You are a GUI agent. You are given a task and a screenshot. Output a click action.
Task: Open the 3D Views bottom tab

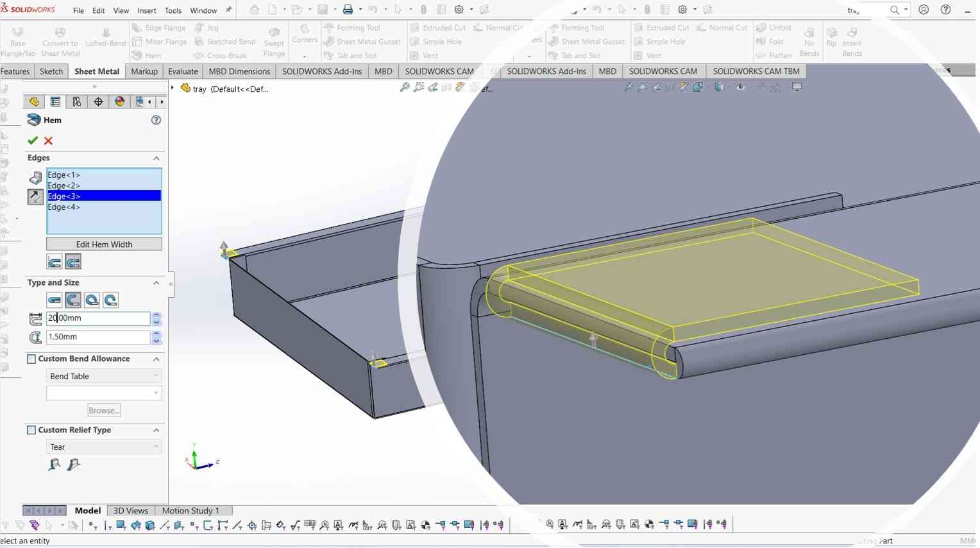[130, 511]
